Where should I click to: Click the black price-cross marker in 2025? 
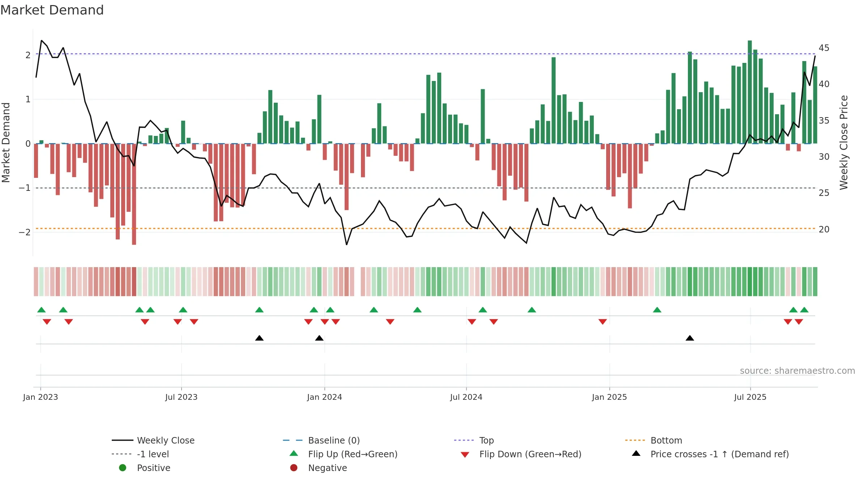690,338
